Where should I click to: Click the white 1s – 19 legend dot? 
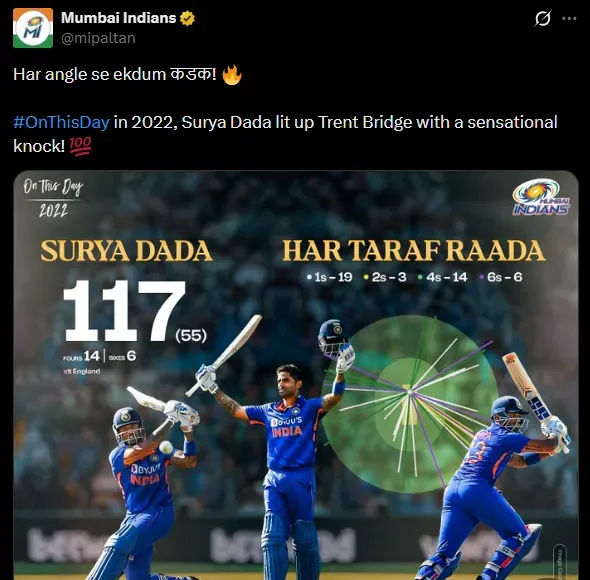309,277
